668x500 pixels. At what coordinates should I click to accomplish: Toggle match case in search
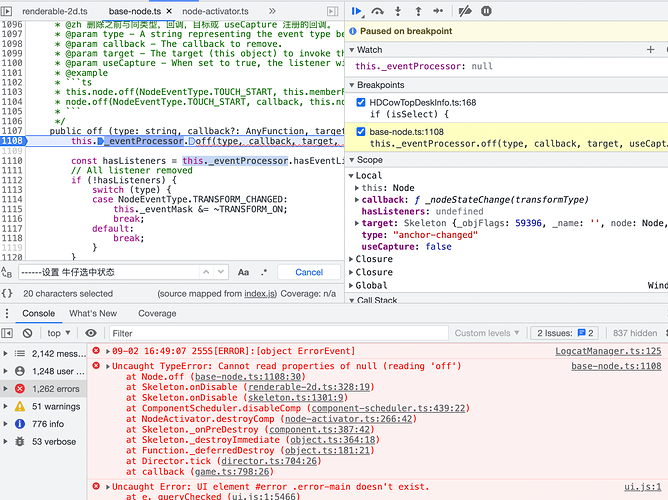pyautogui.click(x=243, y=272)
